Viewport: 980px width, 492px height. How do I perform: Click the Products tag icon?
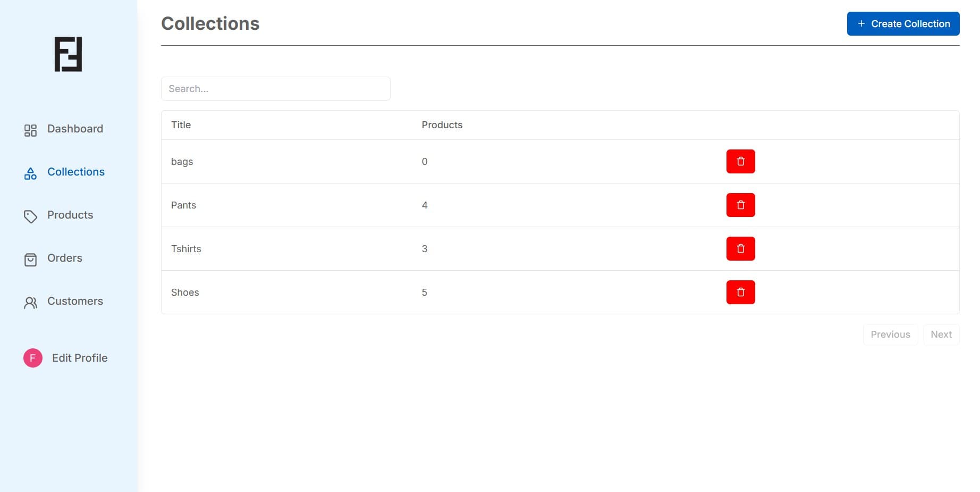(x=30, y=216)
